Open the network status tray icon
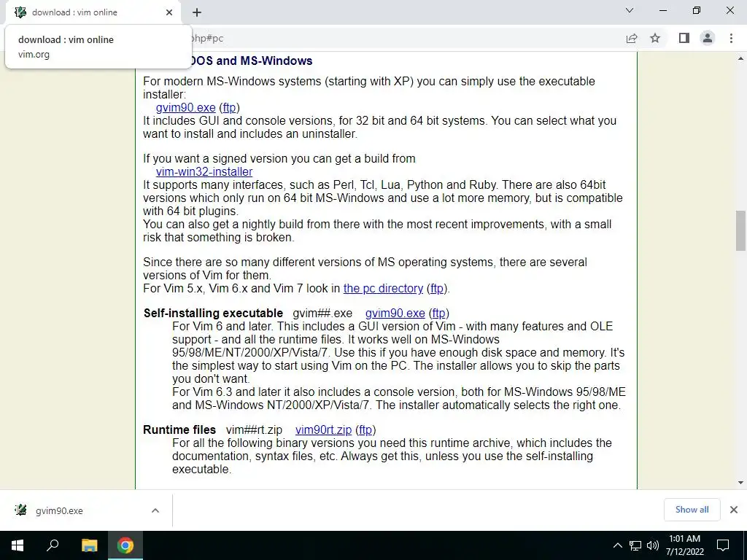This screenshot has height=560, width=747. click(x=635, y=545)
